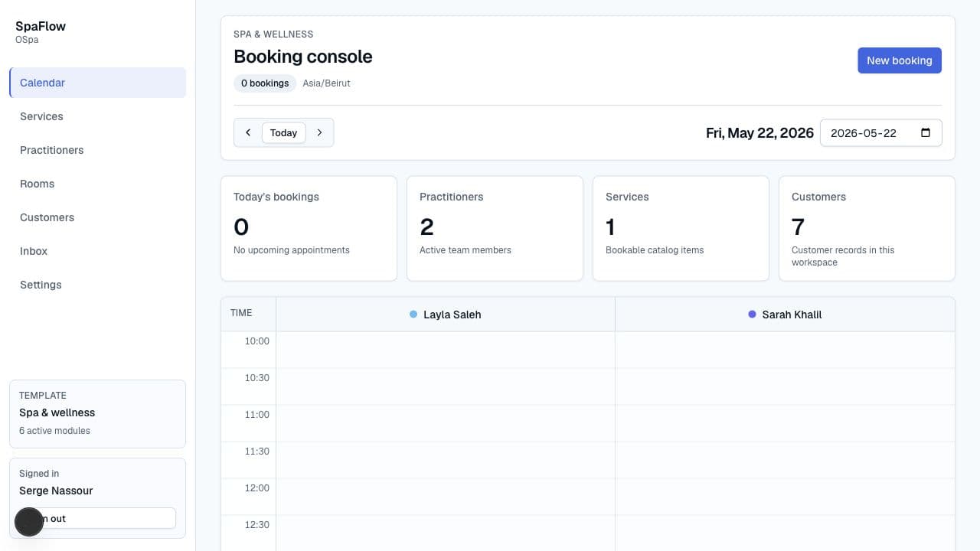Click the OSpa workspace name
Screen dimensions: 980x551
(x=27, y=40)
